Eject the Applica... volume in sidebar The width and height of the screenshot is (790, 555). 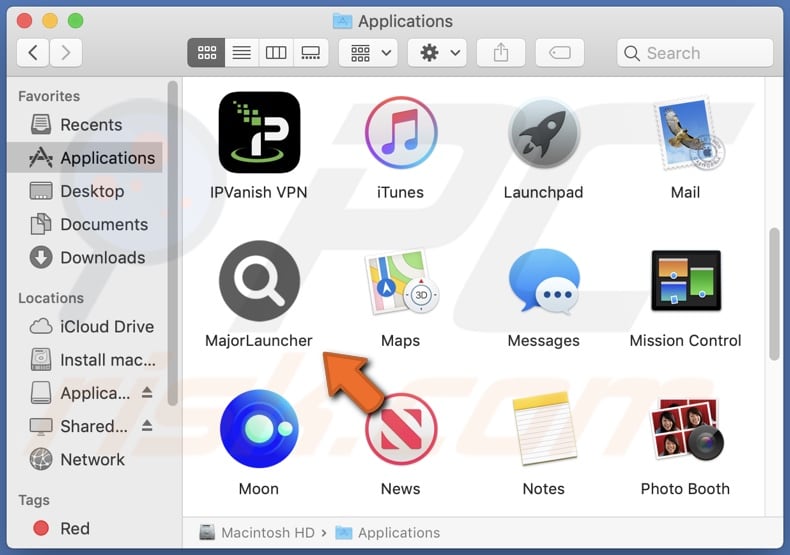[x=146, y=393]
